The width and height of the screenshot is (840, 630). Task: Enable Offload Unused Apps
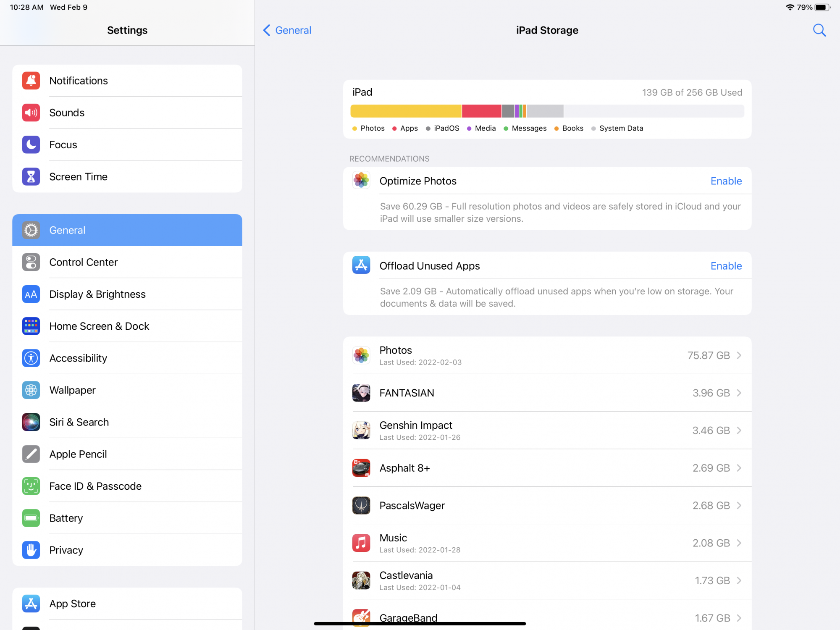[x=726, y=266]
